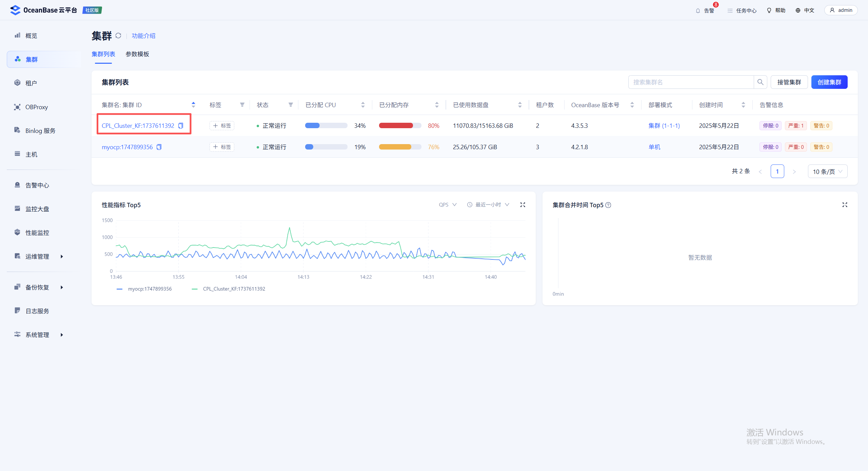
Task: Copy the CPL_Cluster_KF cluster ID
Action: click(181, 126)
